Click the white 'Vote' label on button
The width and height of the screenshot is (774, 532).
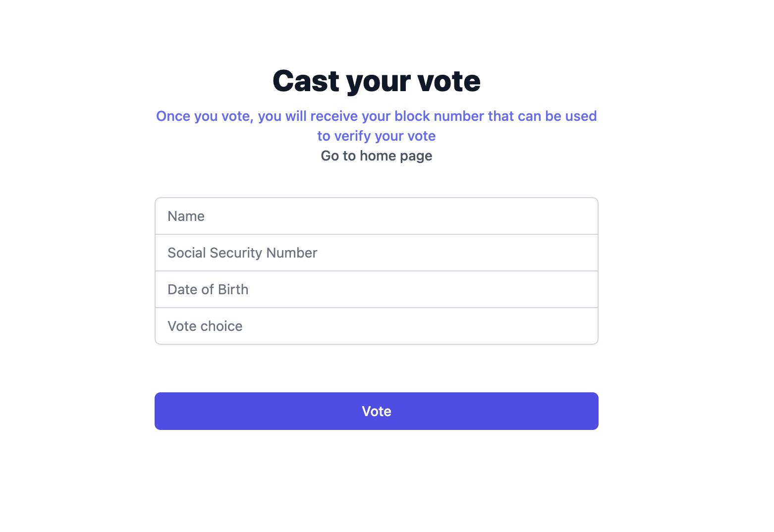(x=377, y=411)
